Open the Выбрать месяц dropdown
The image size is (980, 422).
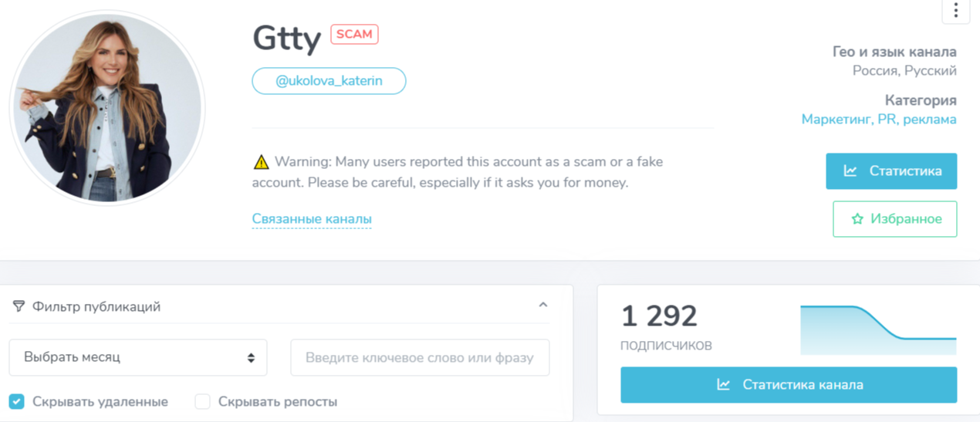pos(138,357)
